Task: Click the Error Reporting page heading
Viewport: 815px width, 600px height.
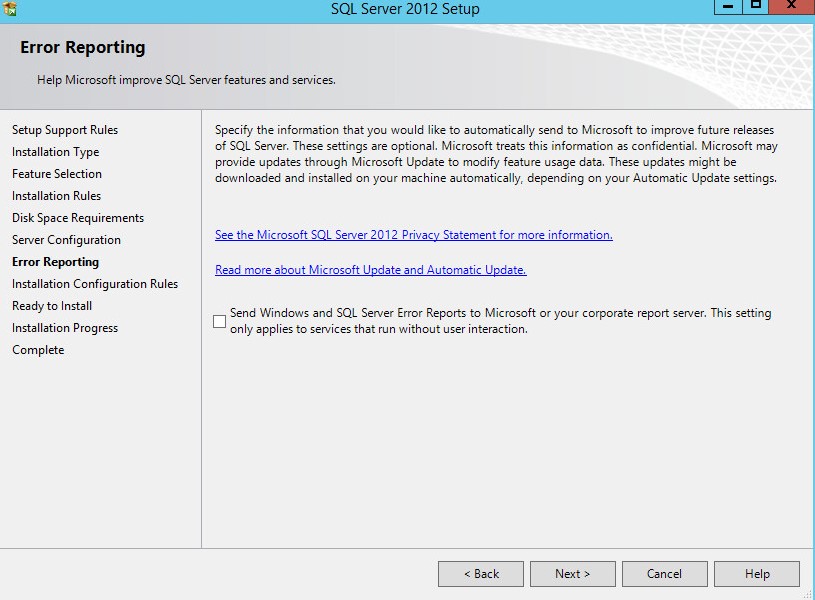Action: pyautogui.click(x=83, y=47)
